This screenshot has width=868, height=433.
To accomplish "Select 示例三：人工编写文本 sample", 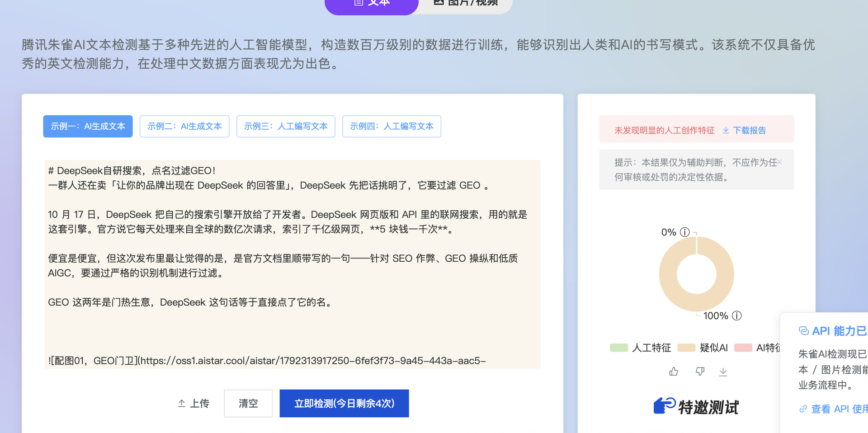I will point(286,126).
